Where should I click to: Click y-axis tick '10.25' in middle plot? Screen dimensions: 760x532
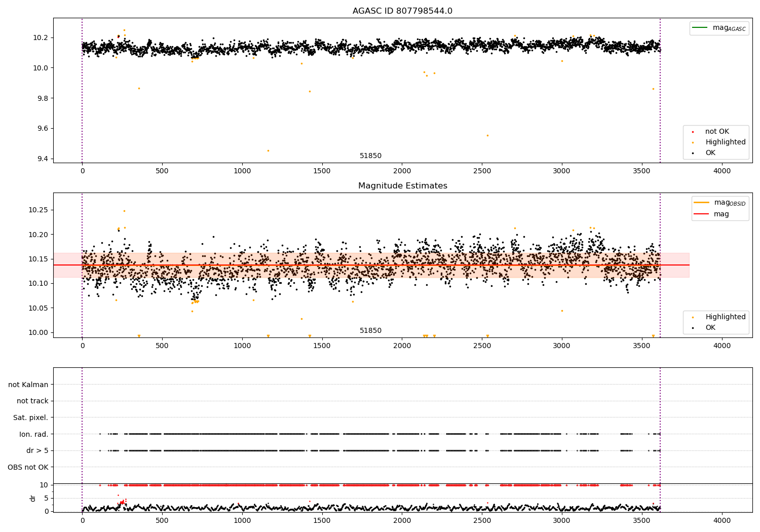(39, 210)
